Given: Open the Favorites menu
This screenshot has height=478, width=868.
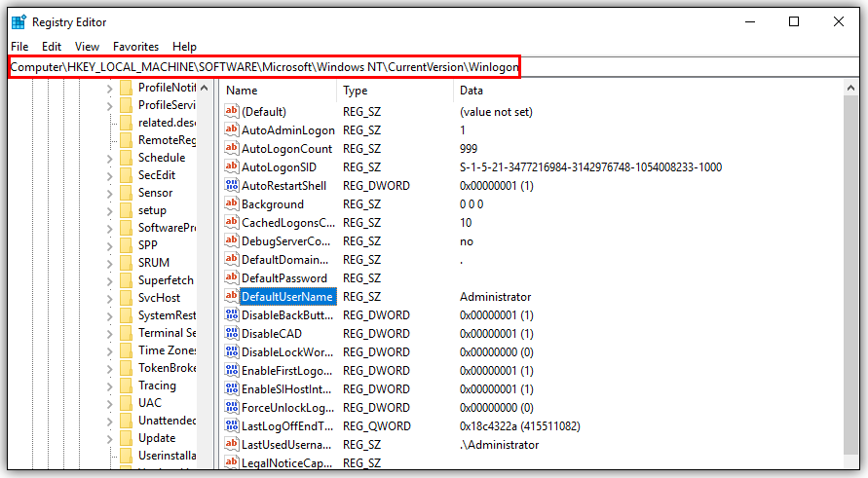Looking at the screenshot, I should coord(135,47).
